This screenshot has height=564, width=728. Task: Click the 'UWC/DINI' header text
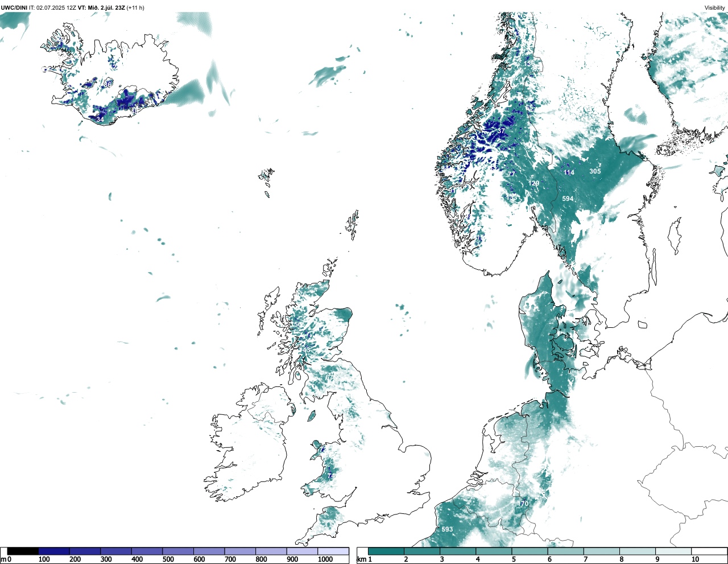point(14,7)
